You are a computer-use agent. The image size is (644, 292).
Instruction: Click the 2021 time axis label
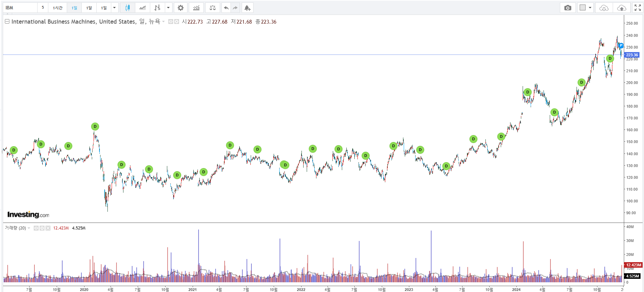click(192, 289)
